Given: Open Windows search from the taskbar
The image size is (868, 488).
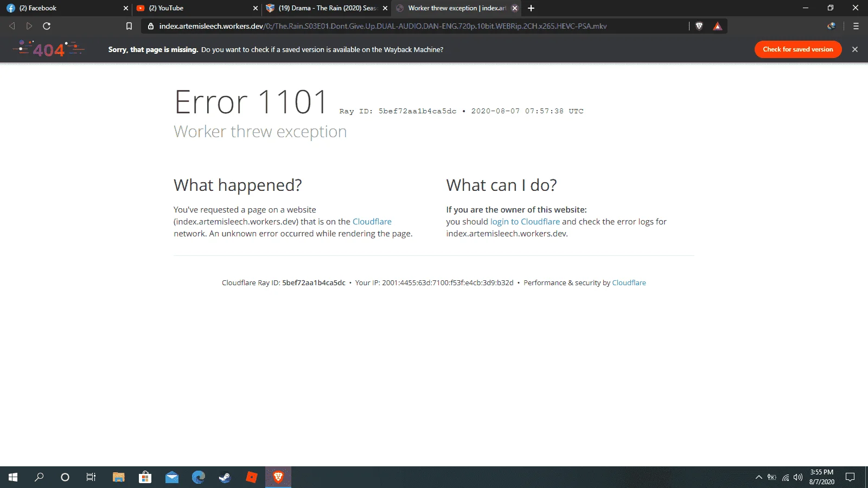Looking at the screenshot, I should tap(39, 477).
